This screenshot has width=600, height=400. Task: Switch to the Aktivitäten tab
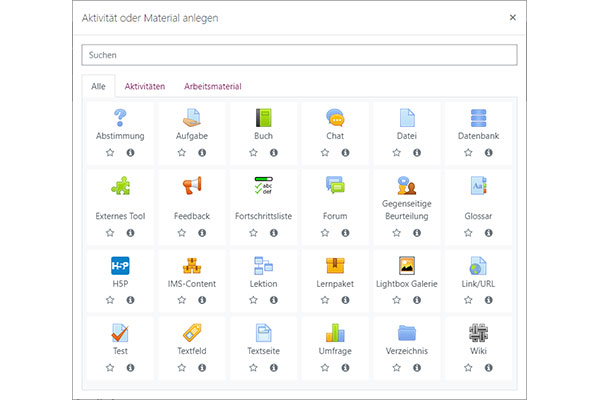click(x=145, y=87)
